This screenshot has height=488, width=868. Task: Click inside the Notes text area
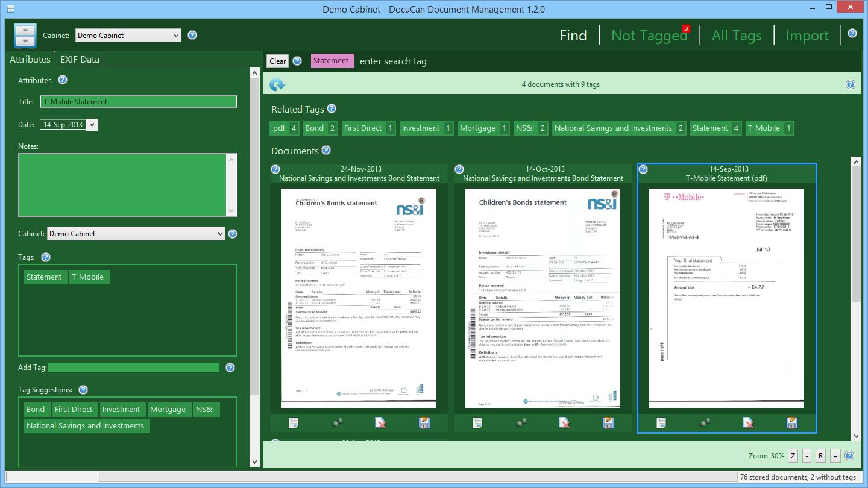point(123,184)
